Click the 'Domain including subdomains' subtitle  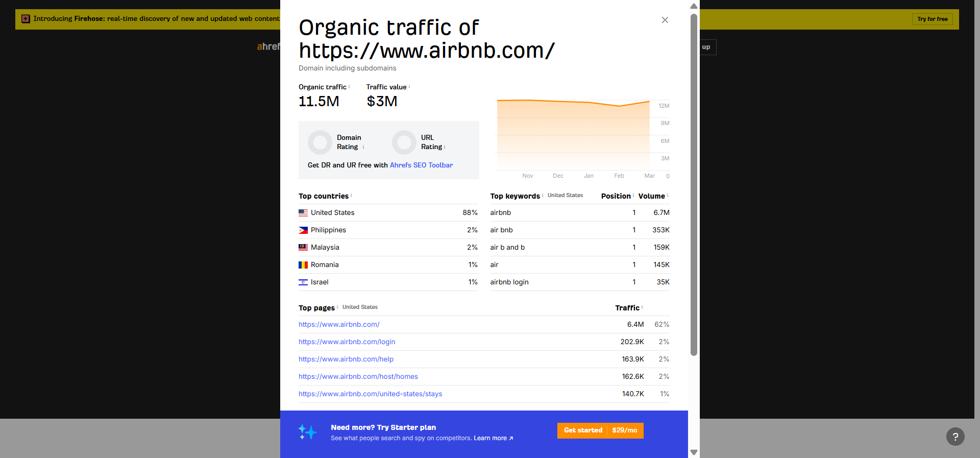[348, 68]
